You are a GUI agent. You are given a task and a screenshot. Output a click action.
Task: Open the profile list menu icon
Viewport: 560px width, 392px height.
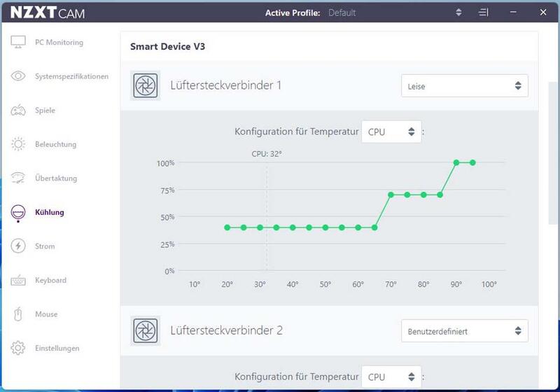483,13
